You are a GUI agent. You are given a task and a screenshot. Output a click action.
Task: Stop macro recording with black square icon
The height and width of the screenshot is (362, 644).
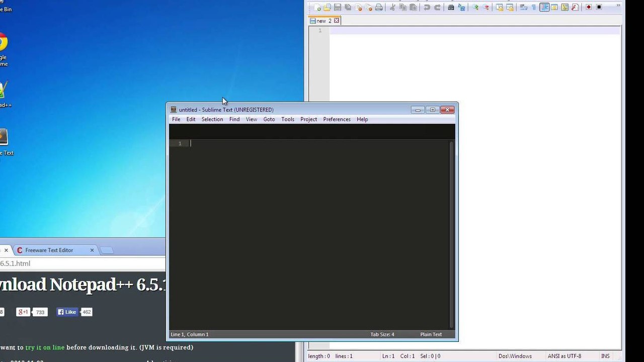[599, 7]
